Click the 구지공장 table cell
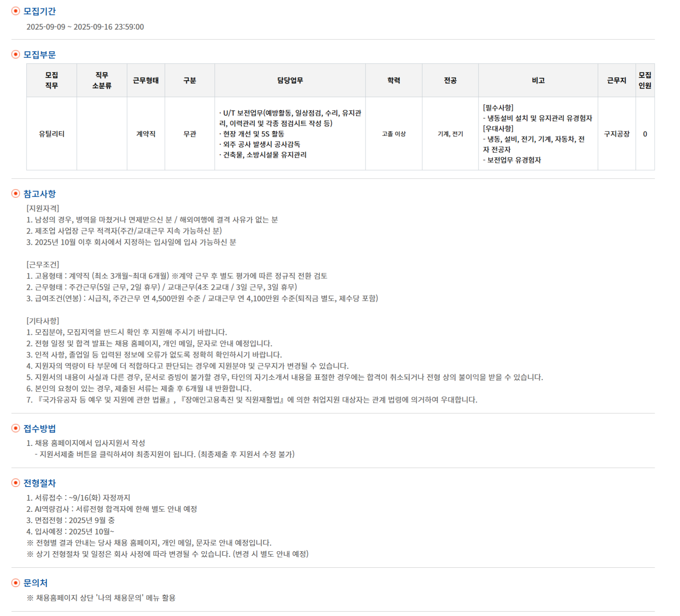 point(617,134)
